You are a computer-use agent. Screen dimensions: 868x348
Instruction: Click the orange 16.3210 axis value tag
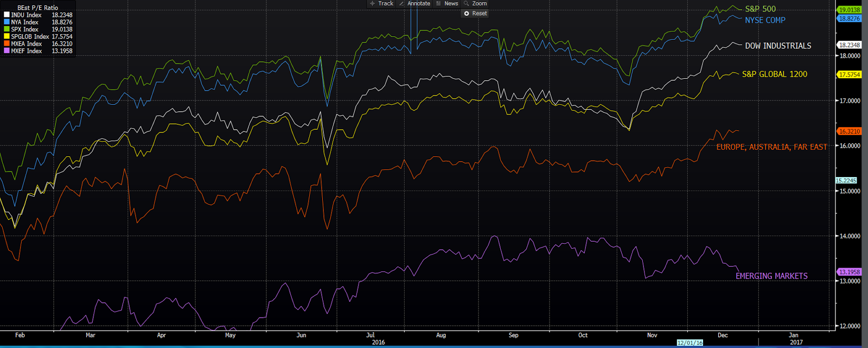pyautogui.click(x=849, y=131)
